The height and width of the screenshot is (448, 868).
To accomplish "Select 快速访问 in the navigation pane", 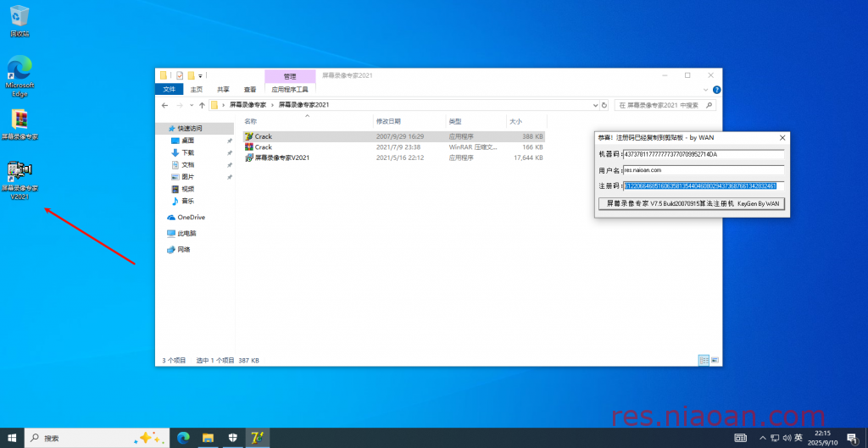I will [x=190, y=129].
